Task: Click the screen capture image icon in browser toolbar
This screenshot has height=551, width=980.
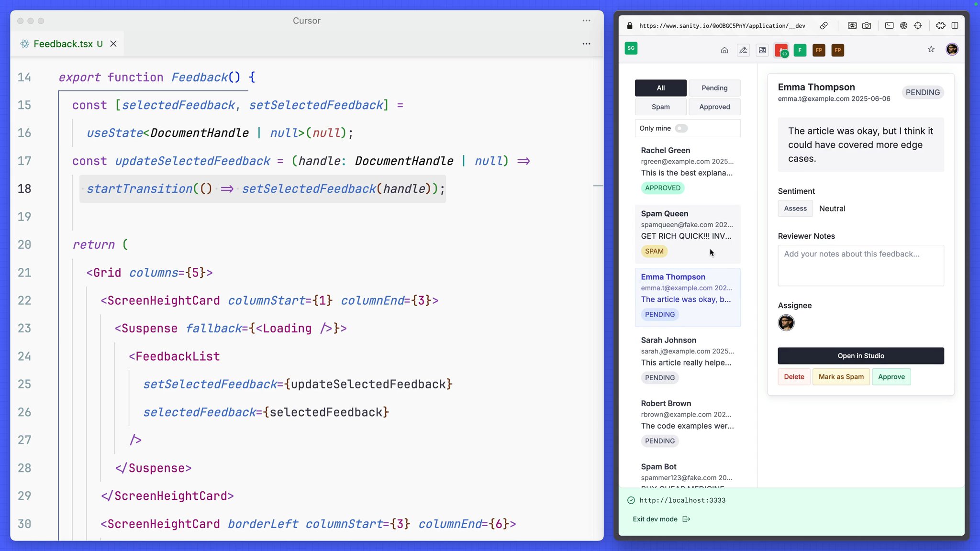Action: pos(852,26)
